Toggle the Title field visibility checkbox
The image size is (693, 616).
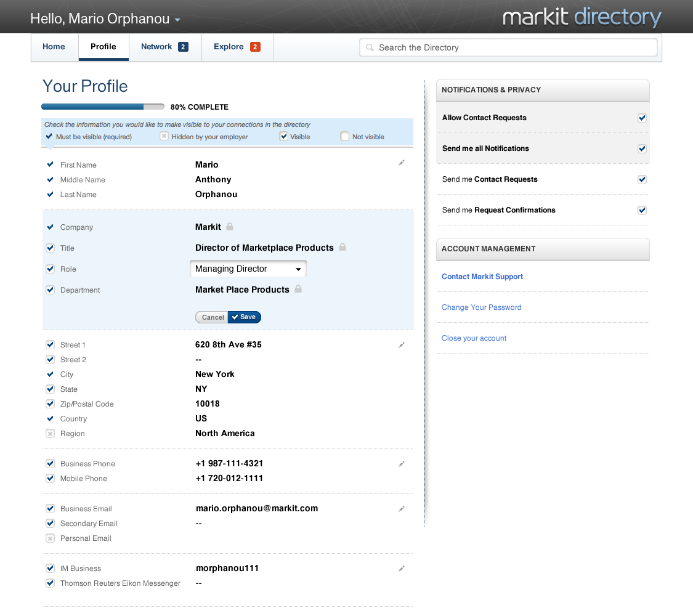click(x=51, y=248)
